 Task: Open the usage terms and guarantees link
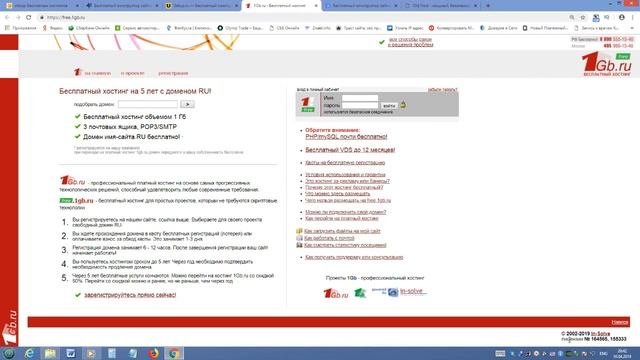[345, 175]
